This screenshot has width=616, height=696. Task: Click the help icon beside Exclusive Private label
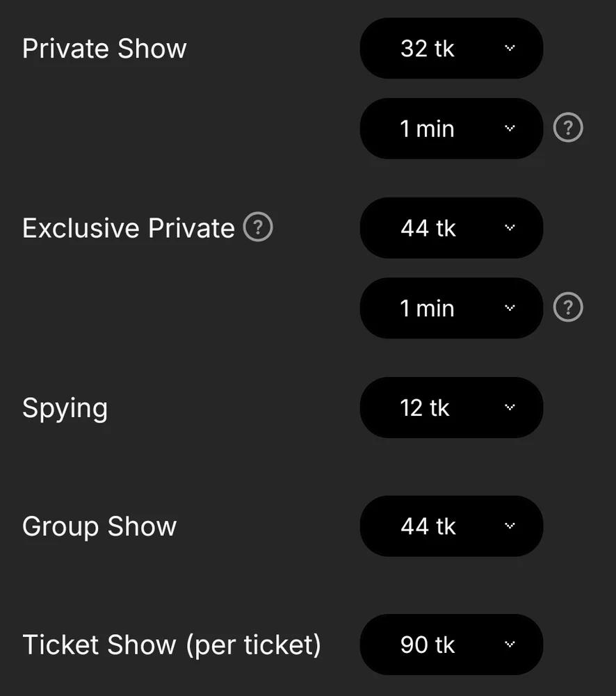coord(258,227)
